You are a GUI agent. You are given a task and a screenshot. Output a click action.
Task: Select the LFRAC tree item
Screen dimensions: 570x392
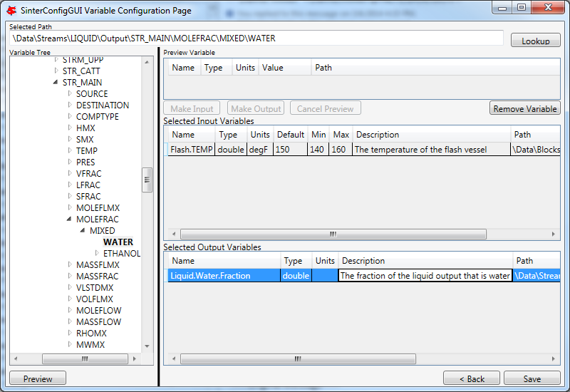click(88, 185)
